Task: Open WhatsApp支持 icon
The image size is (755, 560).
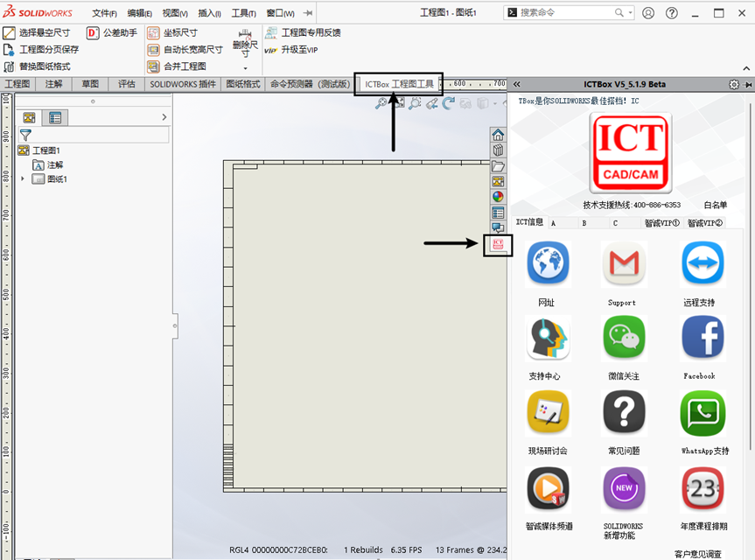Action: (x=702, y=413)
